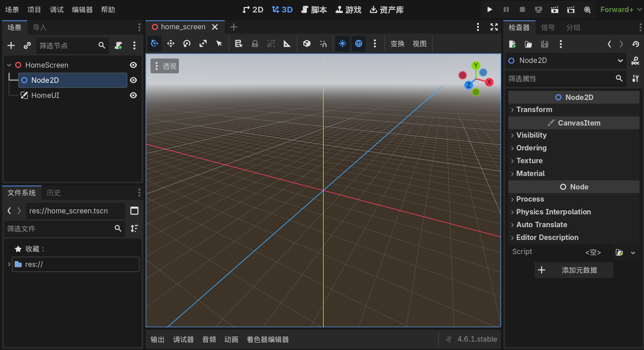Viewport: 644px width, 350px height.
Task: Toggle preview sunlight in viewport toolbar
Action: click(x=343, y=44)
